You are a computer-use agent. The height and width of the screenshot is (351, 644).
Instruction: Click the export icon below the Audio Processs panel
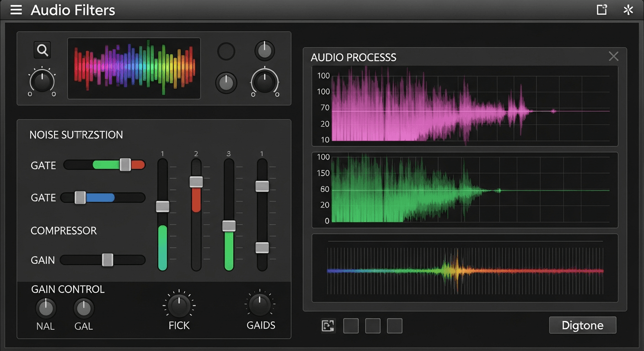(x=328, y=325)
